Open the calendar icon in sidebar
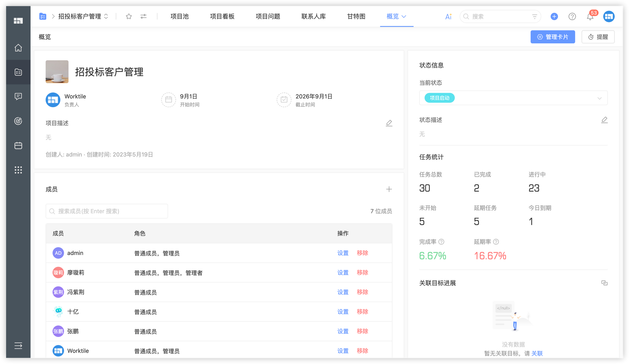The width and height of the screenshot is (629, 364). point(18,145)
